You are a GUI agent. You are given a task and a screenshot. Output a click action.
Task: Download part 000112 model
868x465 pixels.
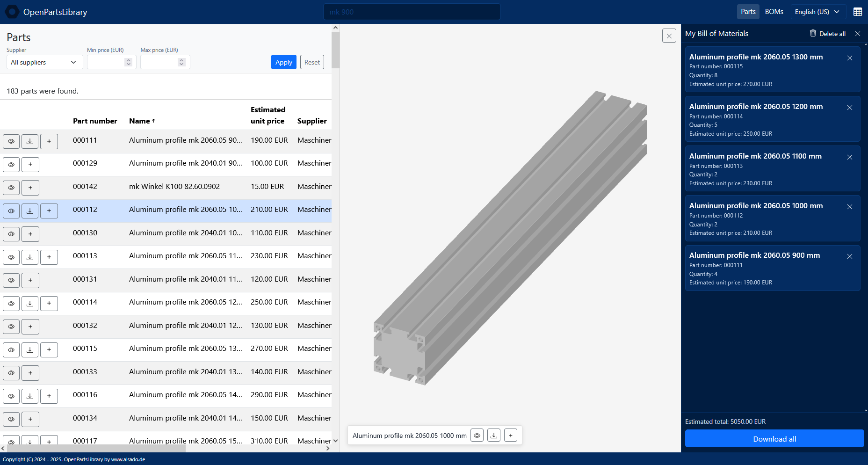(30, 211)
